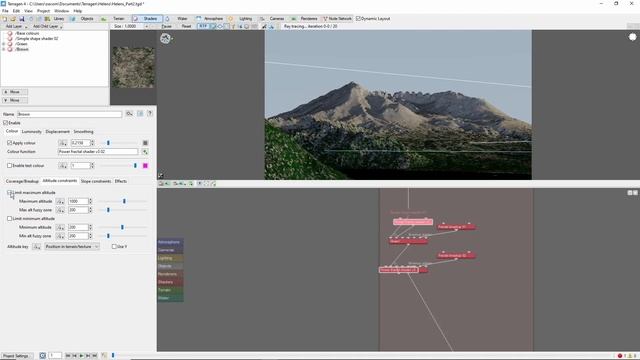
Task: Select the Base colours shader layer
Action: pyautogui.click(x=27, y=33)
